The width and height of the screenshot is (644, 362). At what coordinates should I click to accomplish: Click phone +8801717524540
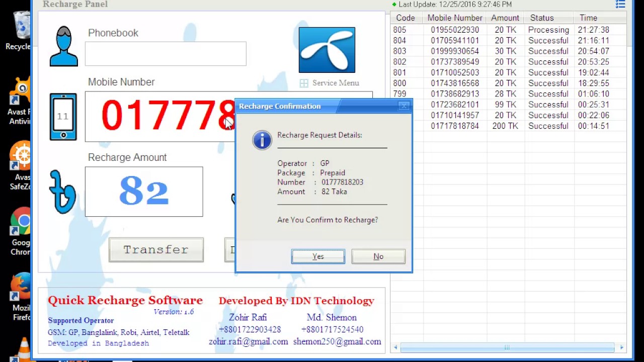coord(332,330)
